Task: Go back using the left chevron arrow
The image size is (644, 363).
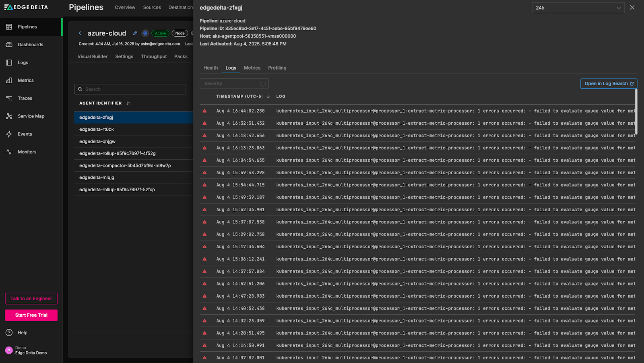Action: (80, 33)
